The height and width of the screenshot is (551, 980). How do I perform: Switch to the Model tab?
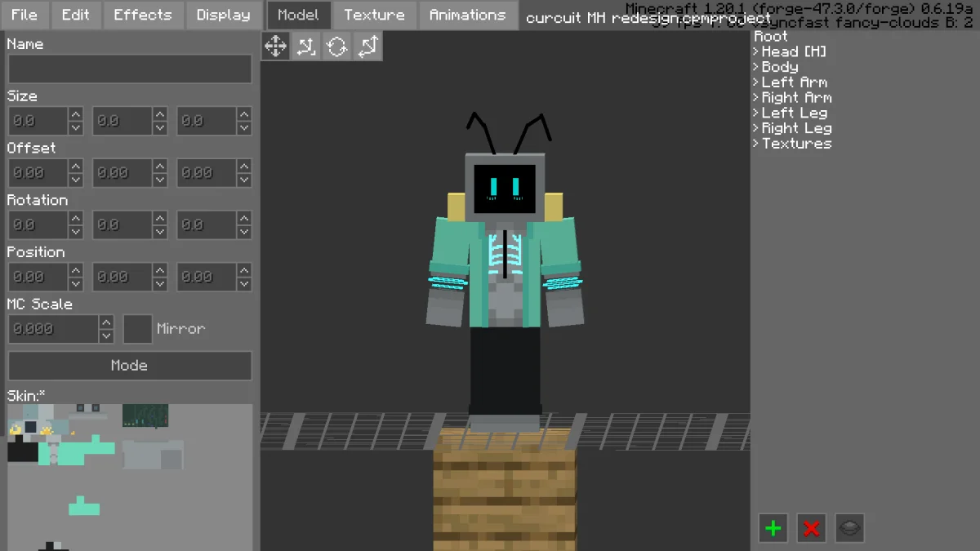coord(299,15)
